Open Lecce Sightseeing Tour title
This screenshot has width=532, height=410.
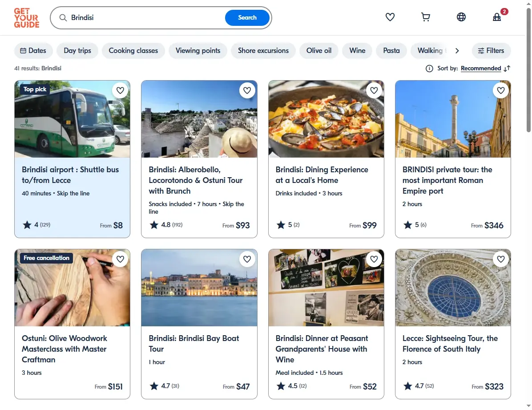tap(450, 343)
